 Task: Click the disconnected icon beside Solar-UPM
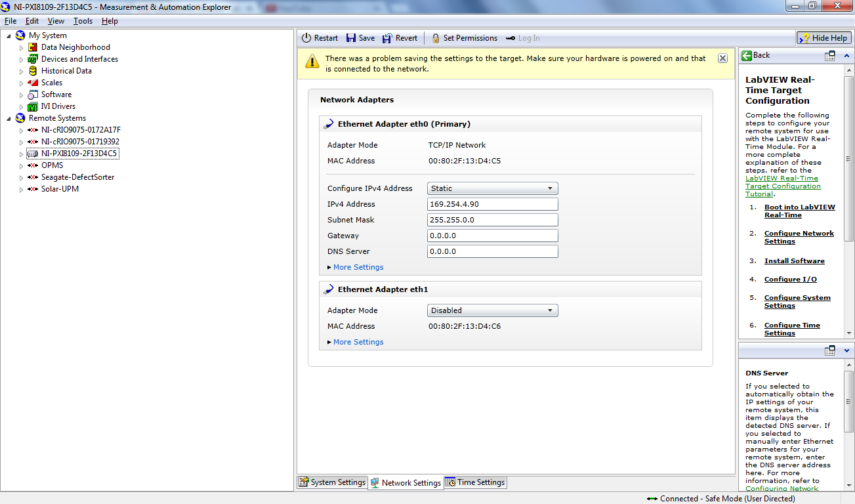click(33, 189)
